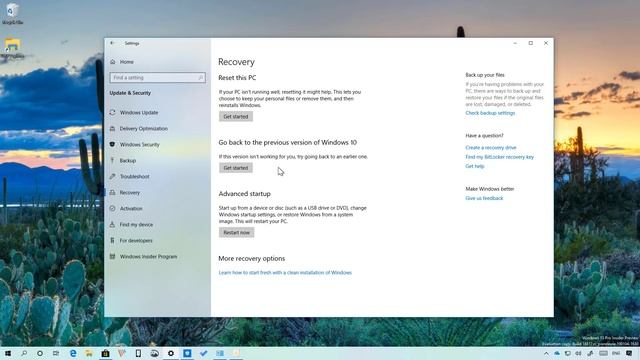640x360 pixels.
Task: Open Cortana from the taskbar
Action: tap(40, 353)
